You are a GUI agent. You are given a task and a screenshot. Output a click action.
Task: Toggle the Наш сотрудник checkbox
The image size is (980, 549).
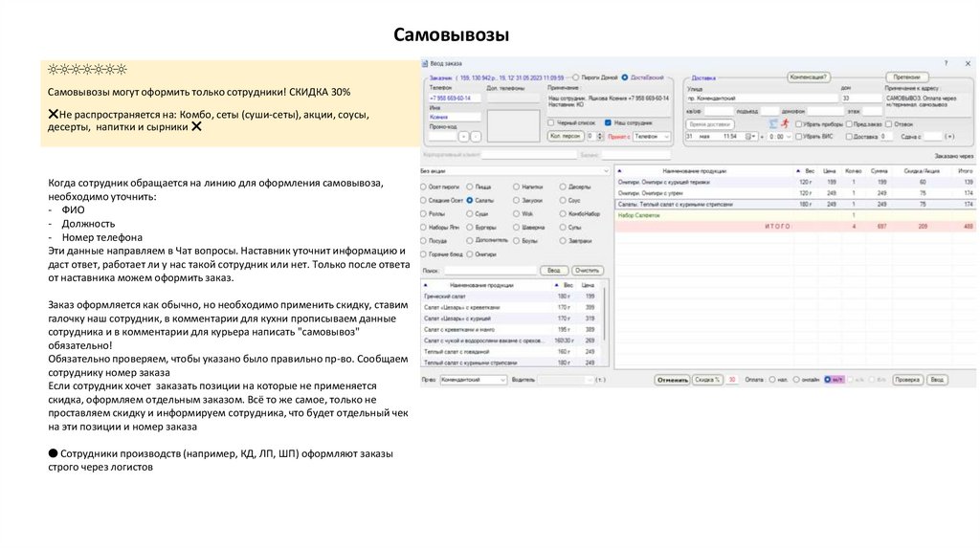(608, 123)
